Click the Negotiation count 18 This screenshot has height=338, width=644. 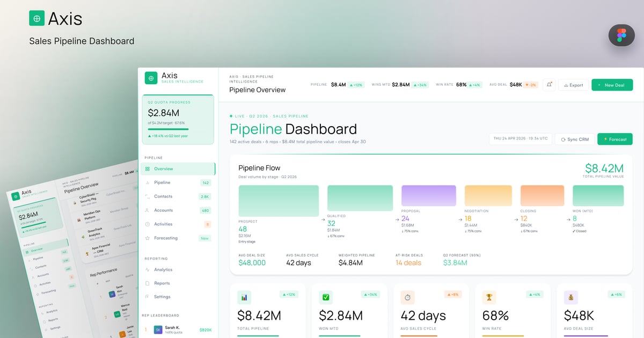468,218
